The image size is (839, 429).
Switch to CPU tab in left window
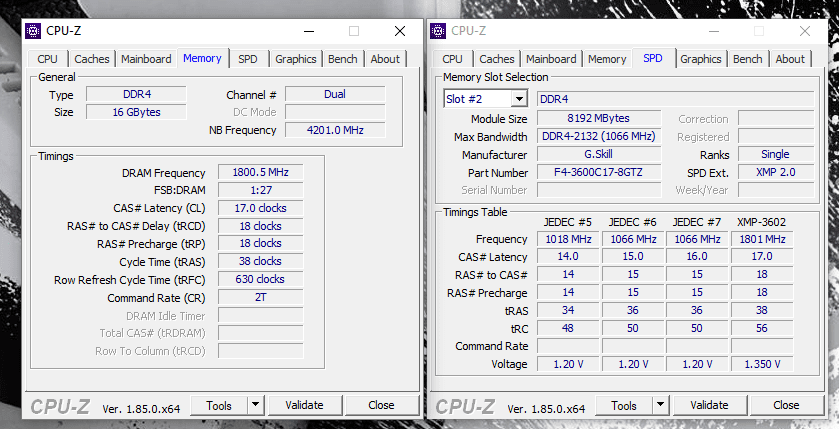pyautogui.click(x=47, y=59)
